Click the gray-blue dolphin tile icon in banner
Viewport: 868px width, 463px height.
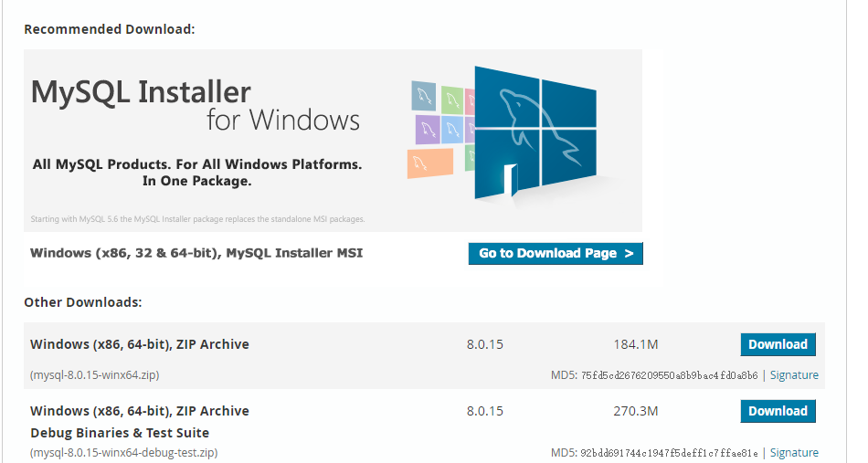(423, 96)
